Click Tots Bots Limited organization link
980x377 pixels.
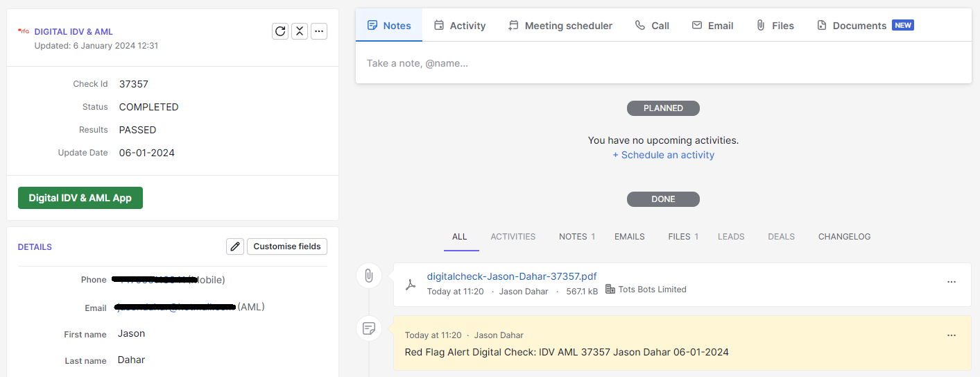coord(652,290)
